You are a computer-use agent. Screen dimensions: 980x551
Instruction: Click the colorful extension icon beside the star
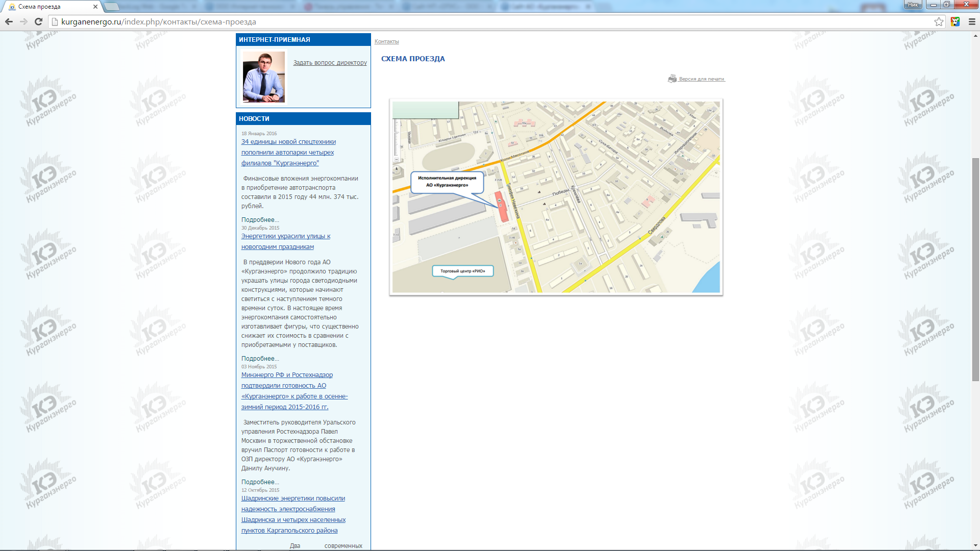click(x=955, y=21)
